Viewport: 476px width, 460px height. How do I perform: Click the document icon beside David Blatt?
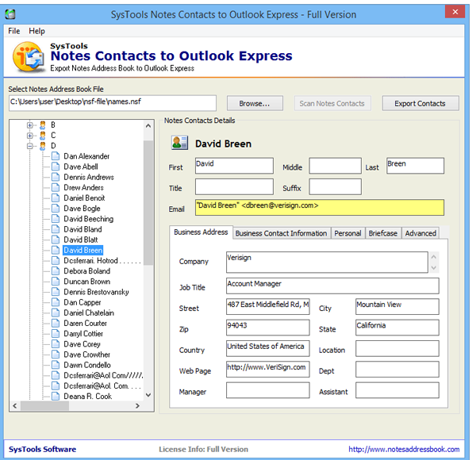point(56,240)
